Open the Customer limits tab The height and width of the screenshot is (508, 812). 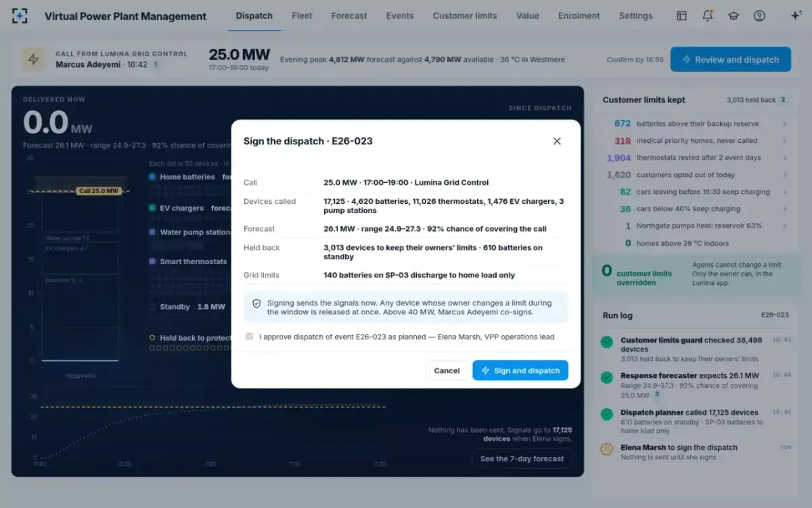(x=465, y=16)
